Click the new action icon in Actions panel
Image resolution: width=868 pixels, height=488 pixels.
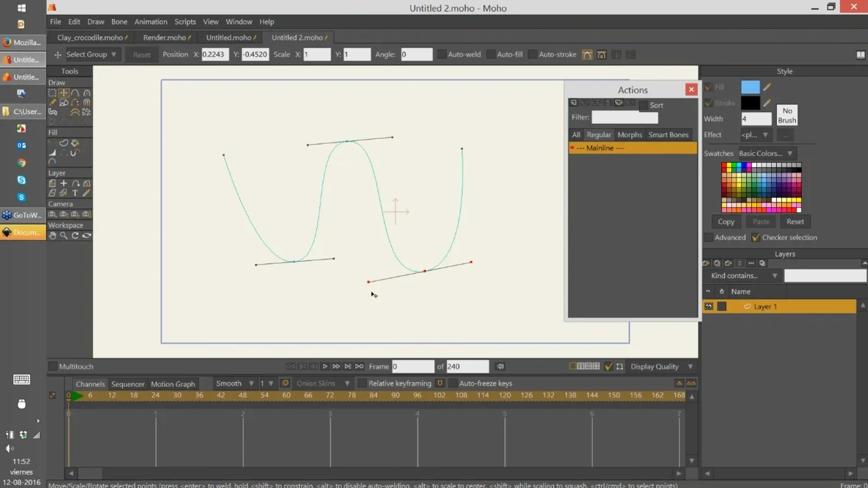point(573,102)
